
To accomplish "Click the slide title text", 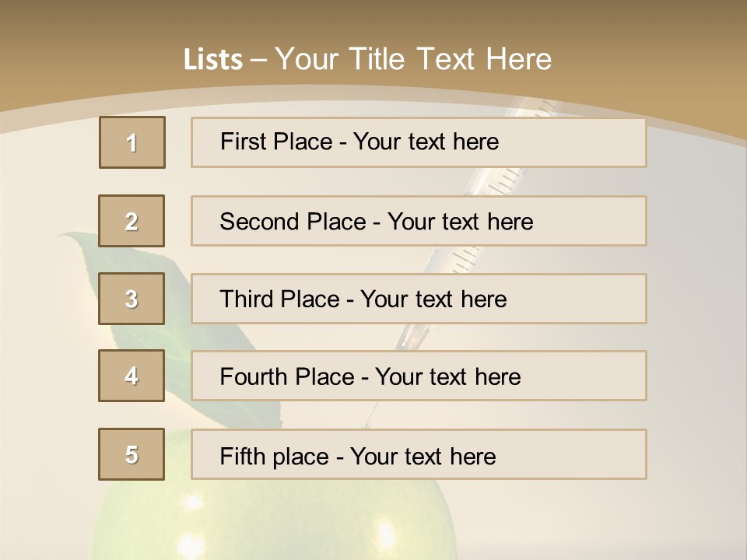I will 367,59.
